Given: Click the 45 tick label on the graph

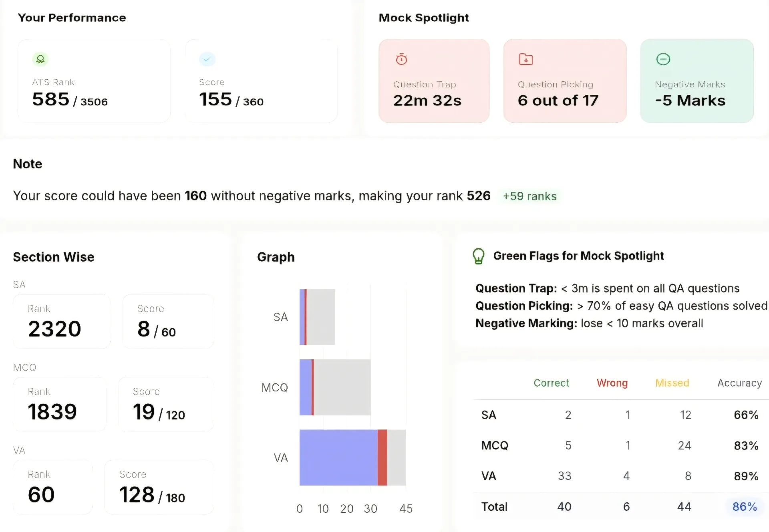Looking at the screenshot, I should pyautogui.click(x=406, y=509).
